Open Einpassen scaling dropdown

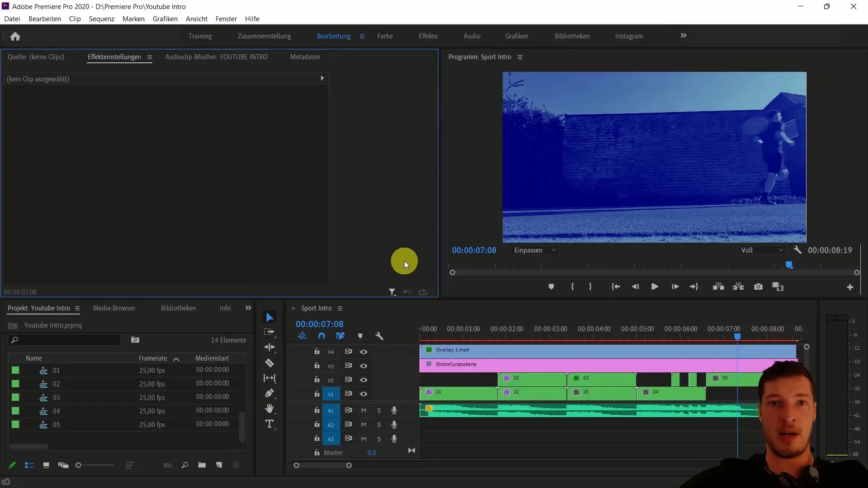tap(533, 250)
